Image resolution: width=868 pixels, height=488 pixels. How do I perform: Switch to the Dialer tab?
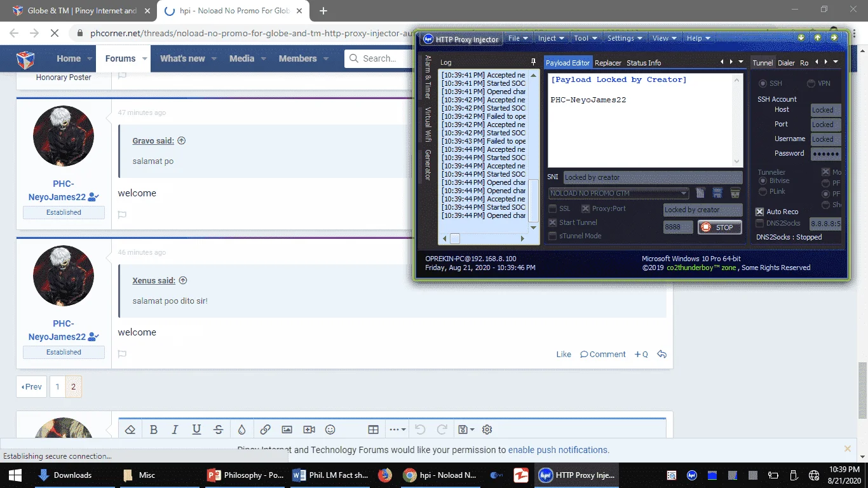tap(786, 63)
